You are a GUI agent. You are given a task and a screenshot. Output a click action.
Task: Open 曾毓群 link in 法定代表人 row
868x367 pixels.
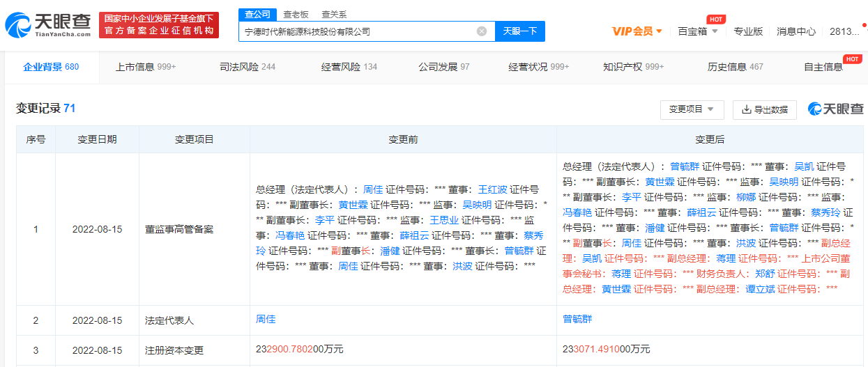577,319
